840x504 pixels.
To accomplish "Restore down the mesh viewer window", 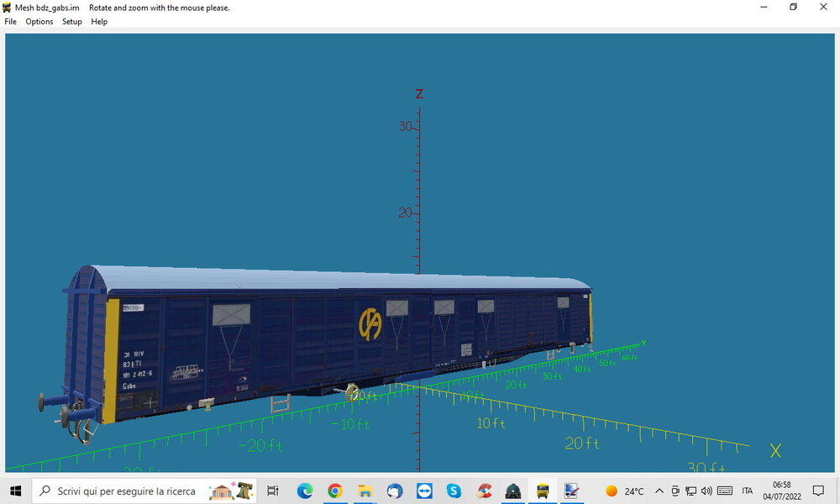I will point(794,7).
